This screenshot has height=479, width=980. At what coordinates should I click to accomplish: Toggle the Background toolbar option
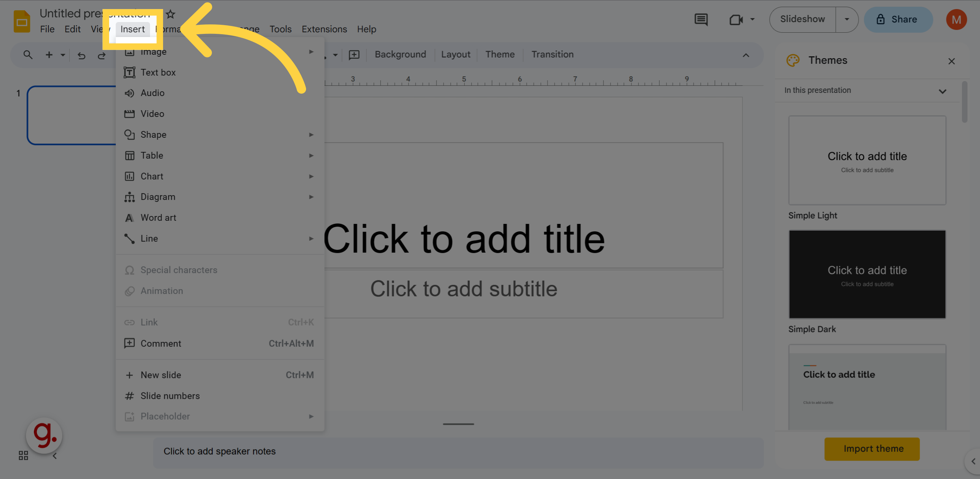[x=400, y=54]
